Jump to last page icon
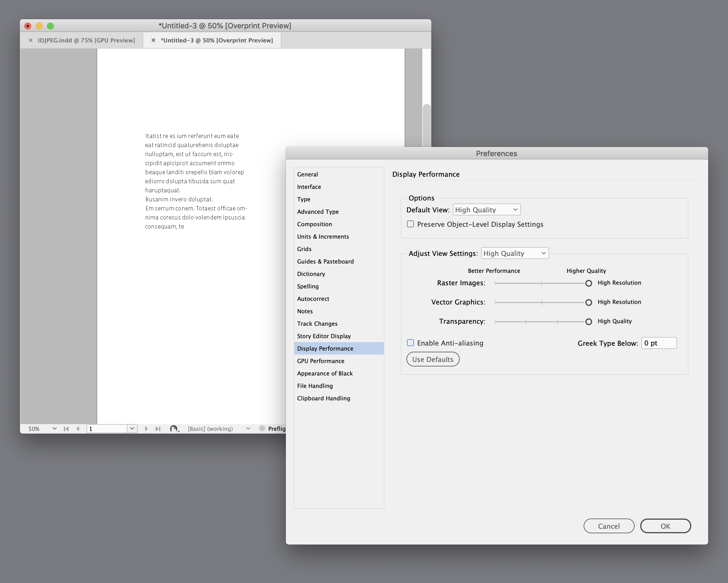Image resolution: width=728 pixels, height=583 pixels. coord(158,428)
